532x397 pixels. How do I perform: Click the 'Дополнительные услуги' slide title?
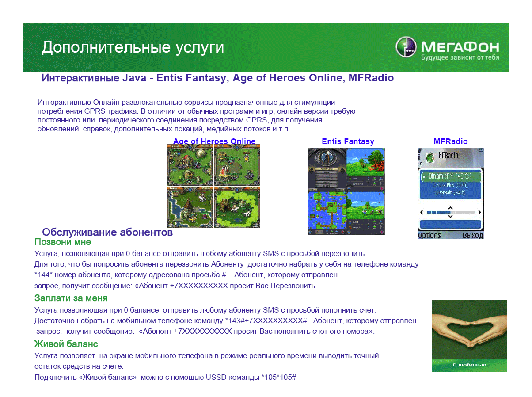pyautogui.click(x=133, y=47)
